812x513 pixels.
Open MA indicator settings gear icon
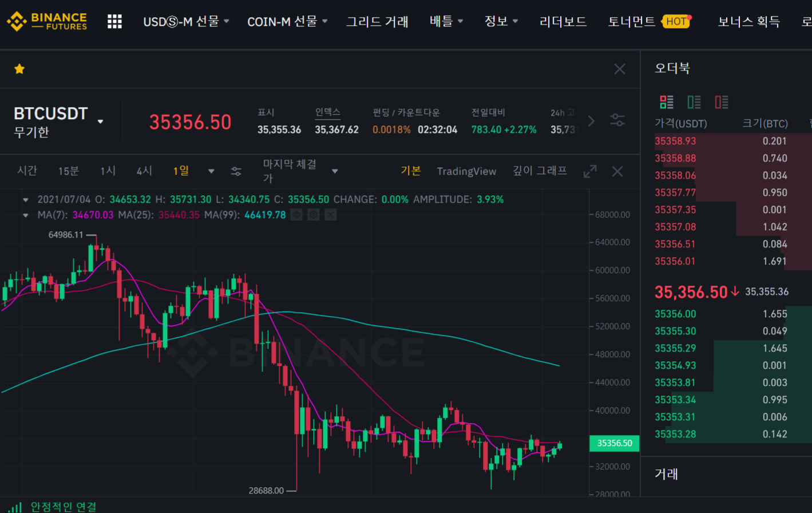click(x=314, y=215)
